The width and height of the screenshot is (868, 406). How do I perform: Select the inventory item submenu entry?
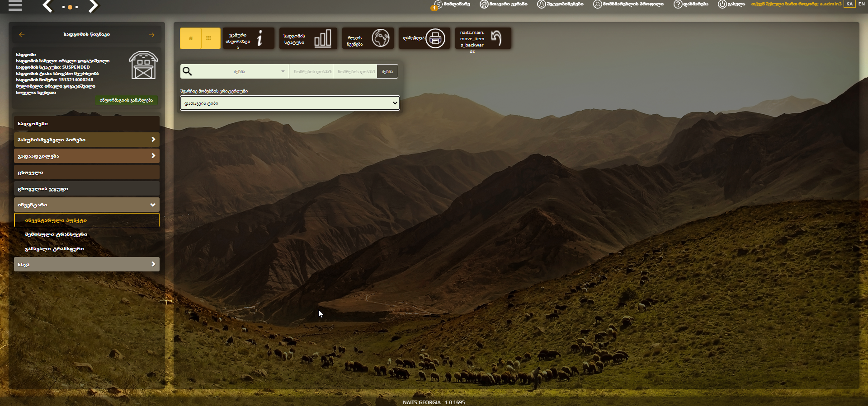tap(87, 220)
